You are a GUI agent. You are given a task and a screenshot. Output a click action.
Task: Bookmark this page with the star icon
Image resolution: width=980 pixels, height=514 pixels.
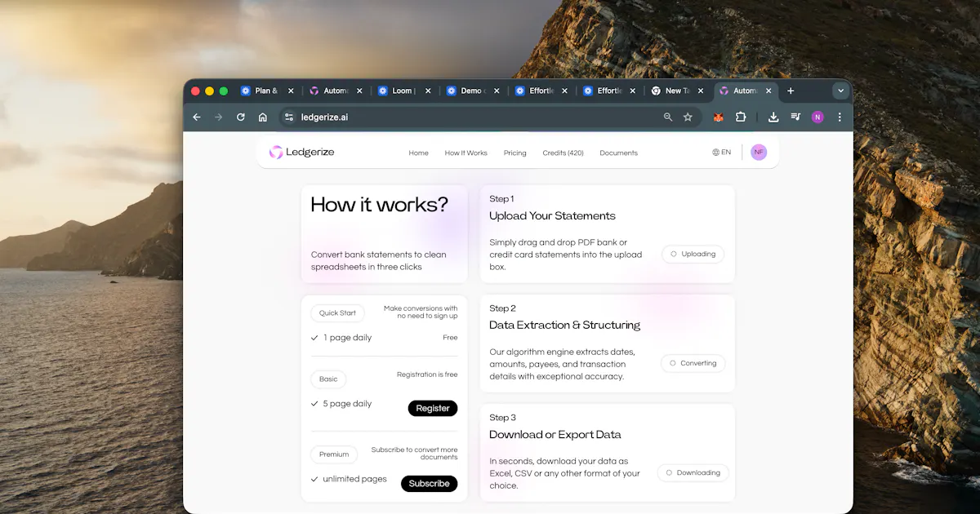[x=688, y=117]
